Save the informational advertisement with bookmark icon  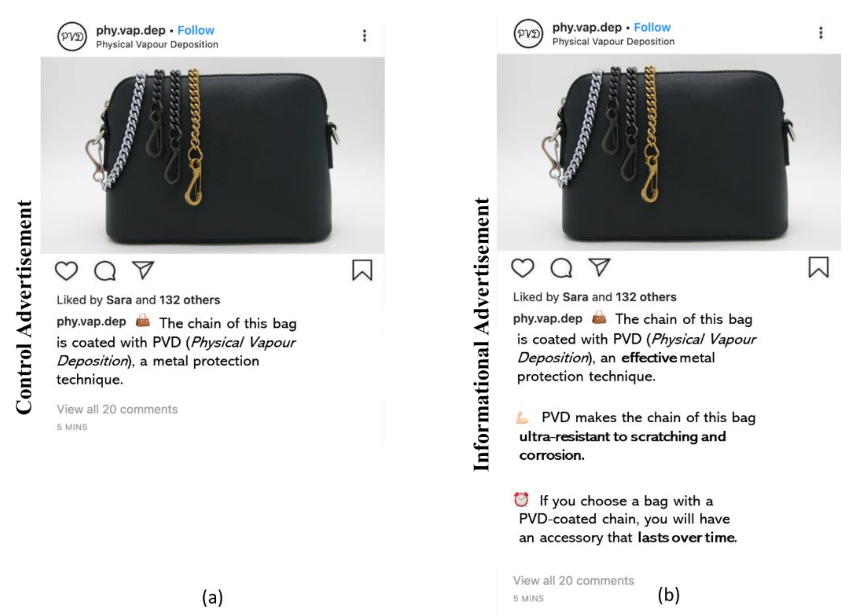coord(818,267)
